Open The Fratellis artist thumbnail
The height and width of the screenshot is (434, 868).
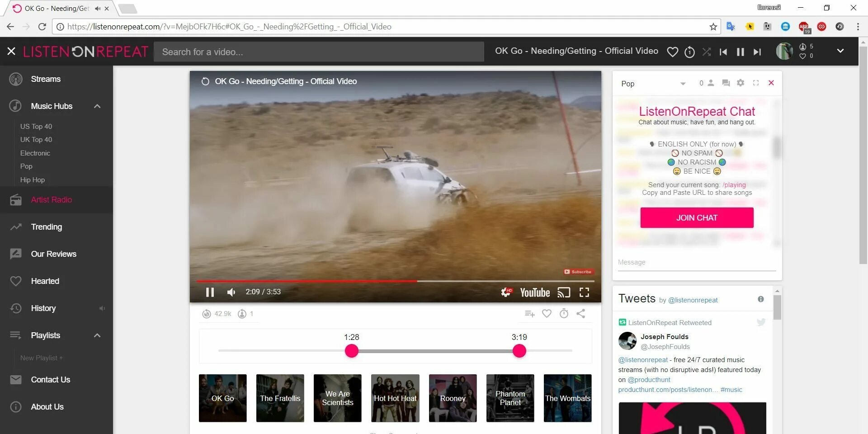coord(280,398)
